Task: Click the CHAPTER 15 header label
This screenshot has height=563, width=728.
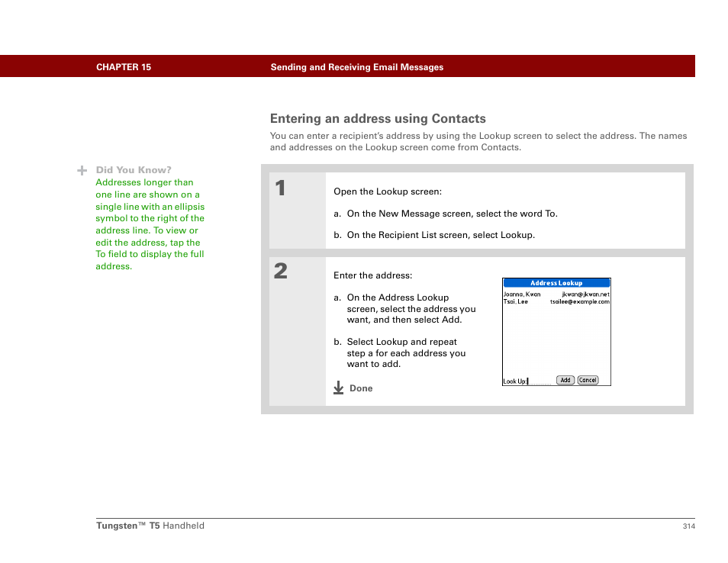Action: [124, 67]
